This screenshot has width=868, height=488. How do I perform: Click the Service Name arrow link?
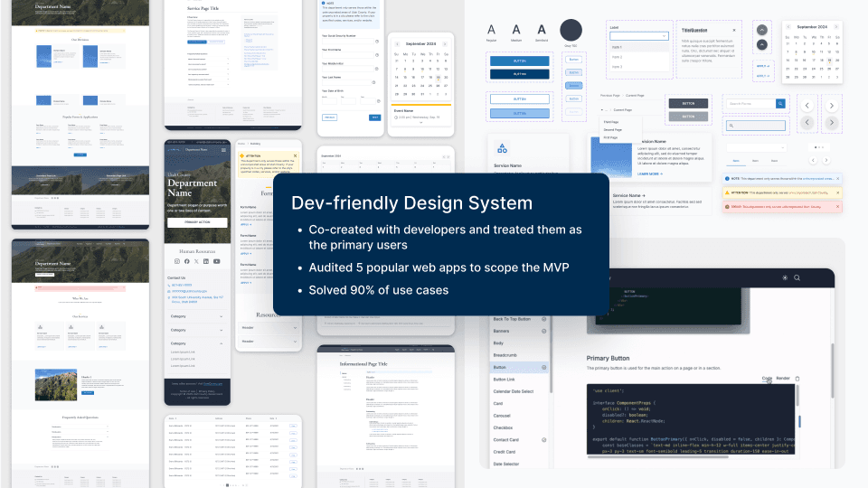[629, 195]
